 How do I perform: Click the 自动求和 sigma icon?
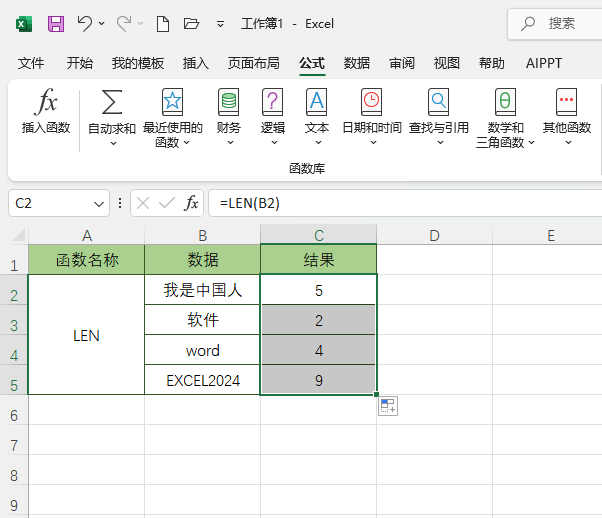coord(112,102)
